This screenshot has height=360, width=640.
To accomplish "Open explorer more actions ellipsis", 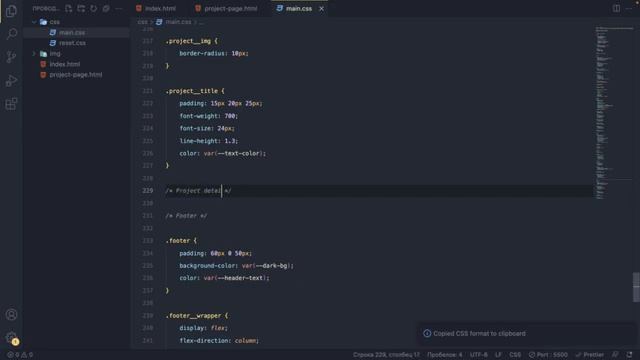I will pyautogui.click(x=118, y=8).
